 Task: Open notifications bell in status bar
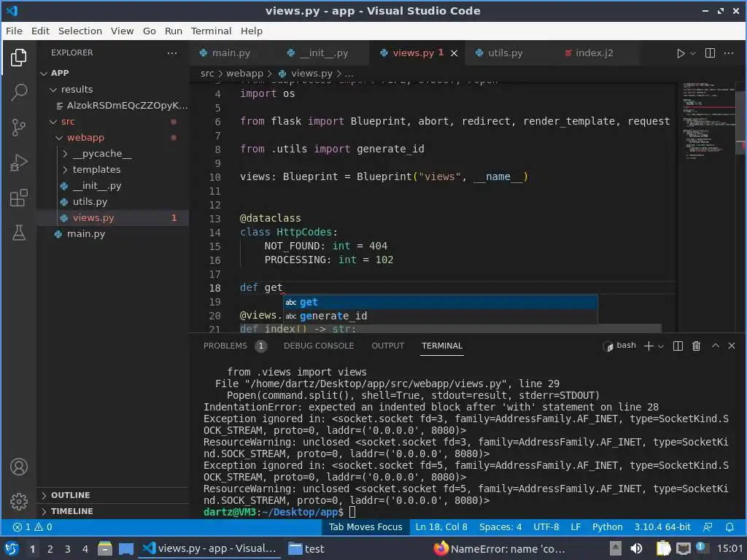[x=729, y=526]
